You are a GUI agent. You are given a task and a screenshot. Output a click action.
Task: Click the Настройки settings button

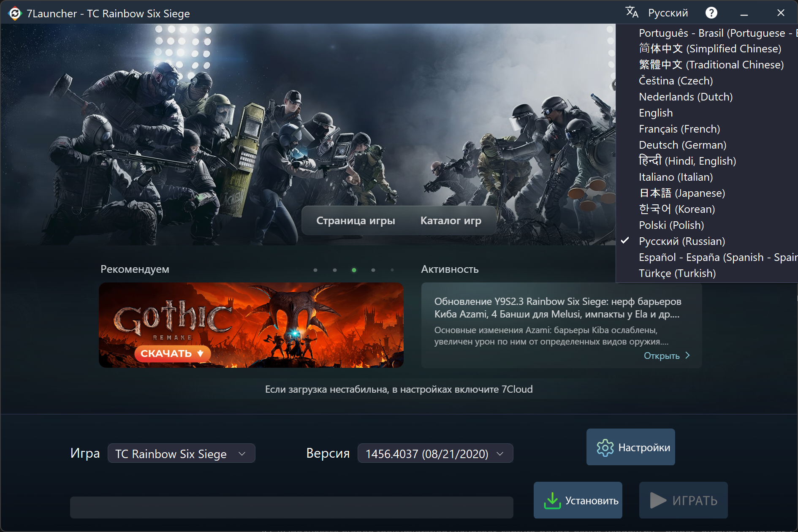tap(631, 448)
